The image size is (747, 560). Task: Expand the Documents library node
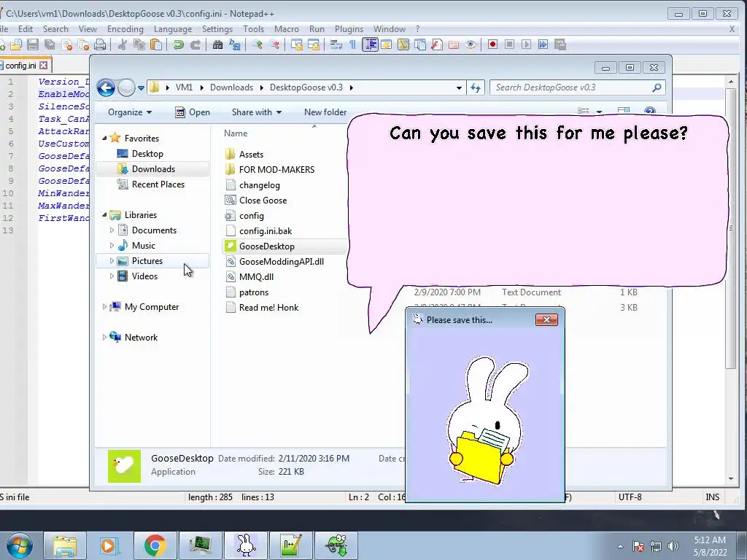(x=112, y=230)
